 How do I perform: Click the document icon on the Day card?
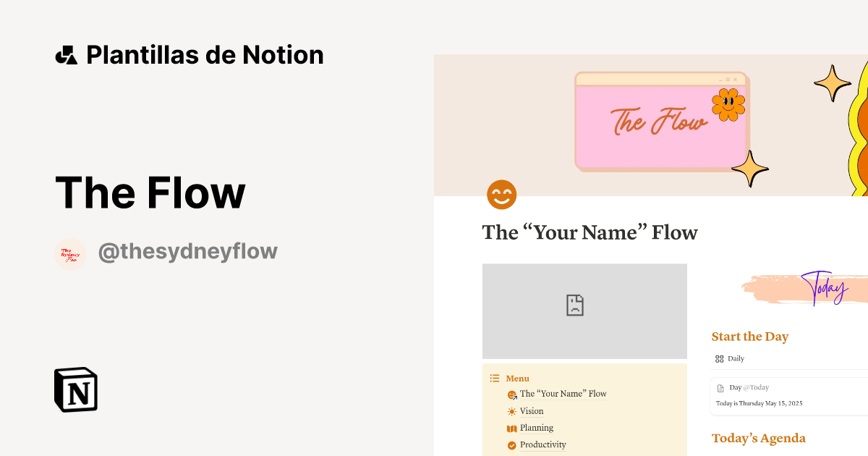[721, 387]
